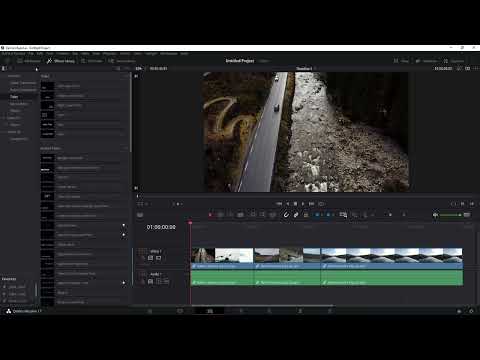The height and width of the screenshot is (360, 480).
Task: Add a blue flag to the clip
Action: (317, 215)
